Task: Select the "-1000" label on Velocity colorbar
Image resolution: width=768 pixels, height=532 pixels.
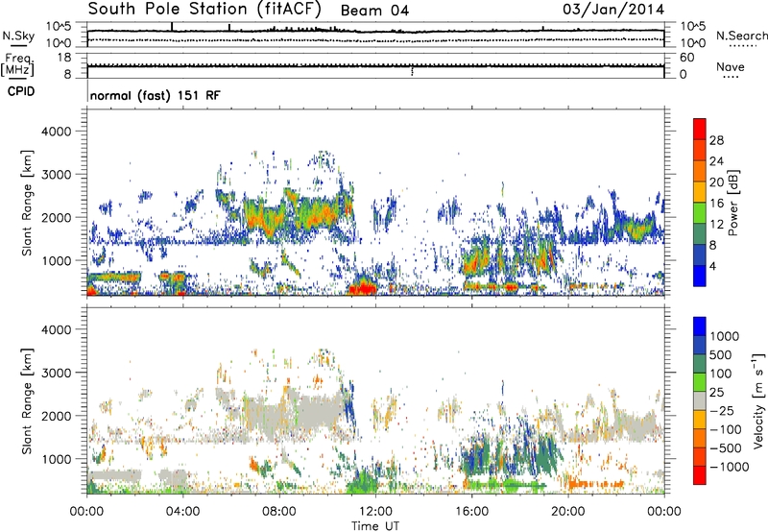Action: click(x=730, y=467)
